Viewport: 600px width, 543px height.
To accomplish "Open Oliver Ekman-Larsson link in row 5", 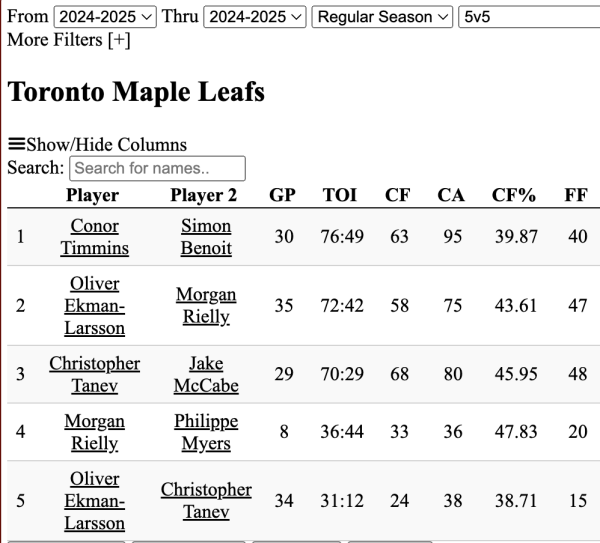I will click(x=94, y=500).
